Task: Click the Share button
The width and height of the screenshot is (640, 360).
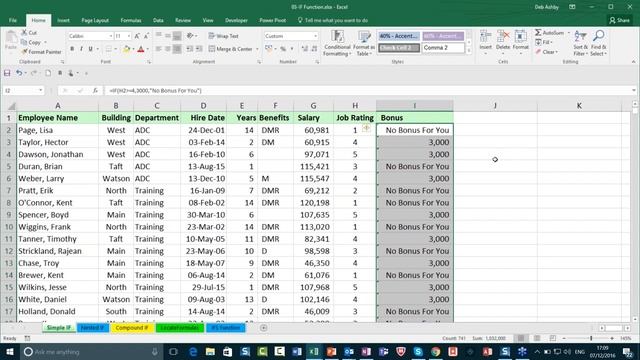Action: pyautogui.click(x=619, y=20)
